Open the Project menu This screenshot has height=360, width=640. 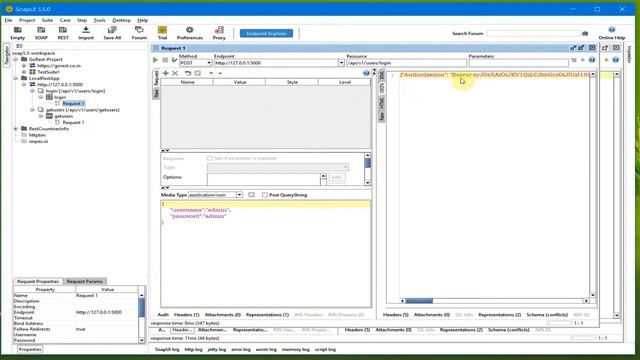coord(27,20)
